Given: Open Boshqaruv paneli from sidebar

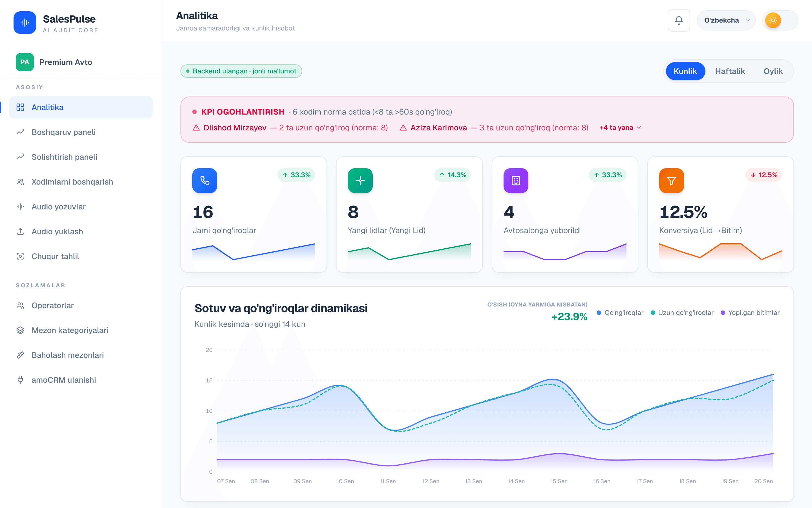Looking at the screenshot, I should point(81,132).
